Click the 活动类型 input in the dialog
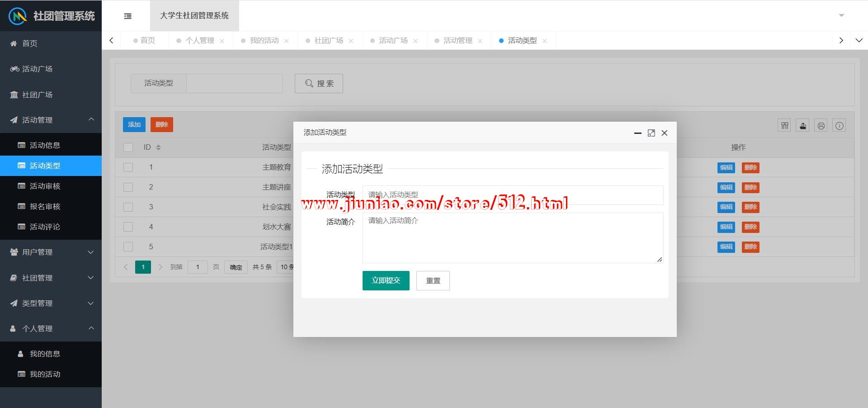Viewport: 868px width, 408px height. (x=513, y=195)
